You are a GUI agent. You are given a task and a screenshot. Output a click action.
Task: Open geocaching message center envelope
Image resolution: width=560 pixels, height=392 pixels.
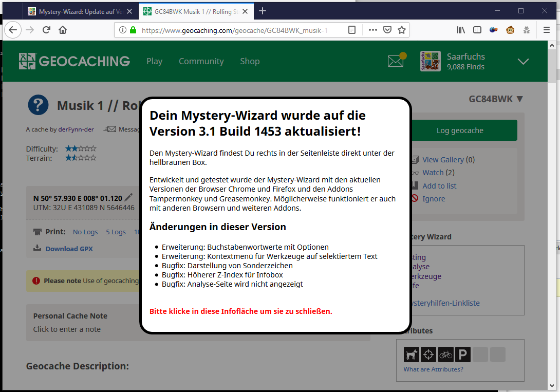pyautogui.click(x=396, y=61)
